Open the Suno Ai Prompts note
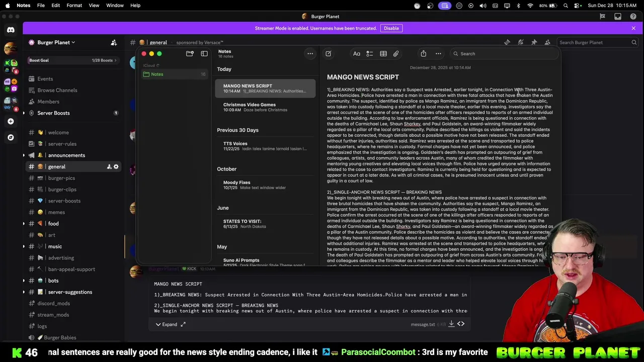Image resolution: width=644 pixels, height=362 pixels. [265, 262]
